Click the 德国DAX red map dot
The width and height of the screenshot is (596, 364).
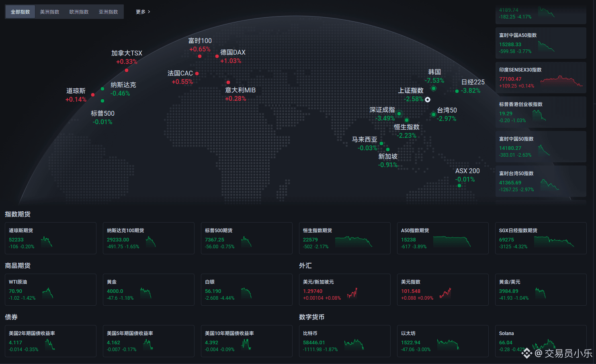[217, 56]
